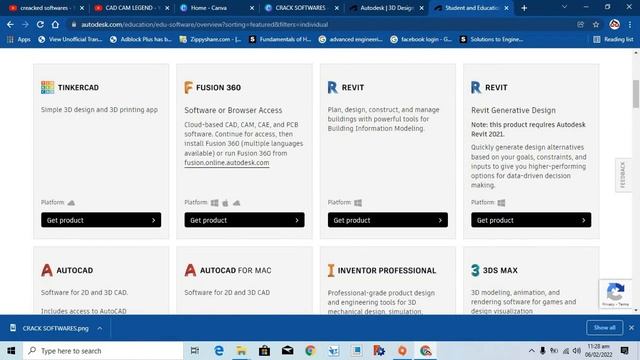640x360 pixels.
Task: Get product for Fusion 360
Action: [244, 220]
